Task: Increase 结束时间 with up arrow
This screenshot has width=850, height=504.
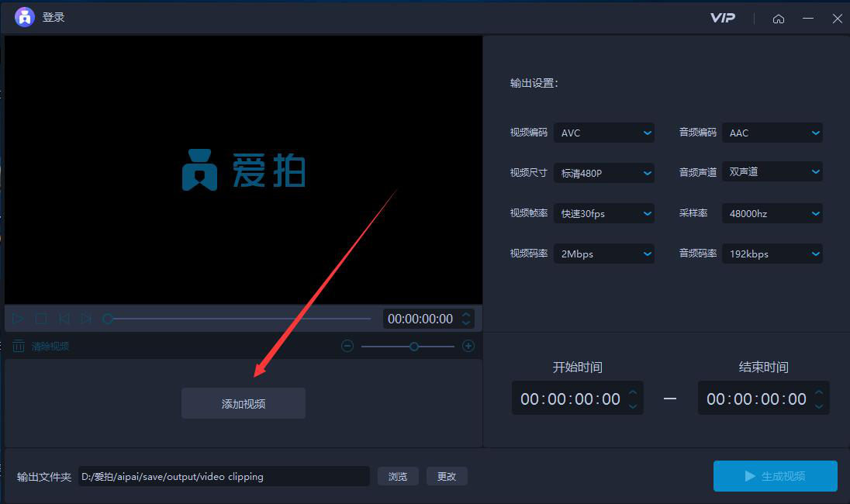Action: (818, 392)
